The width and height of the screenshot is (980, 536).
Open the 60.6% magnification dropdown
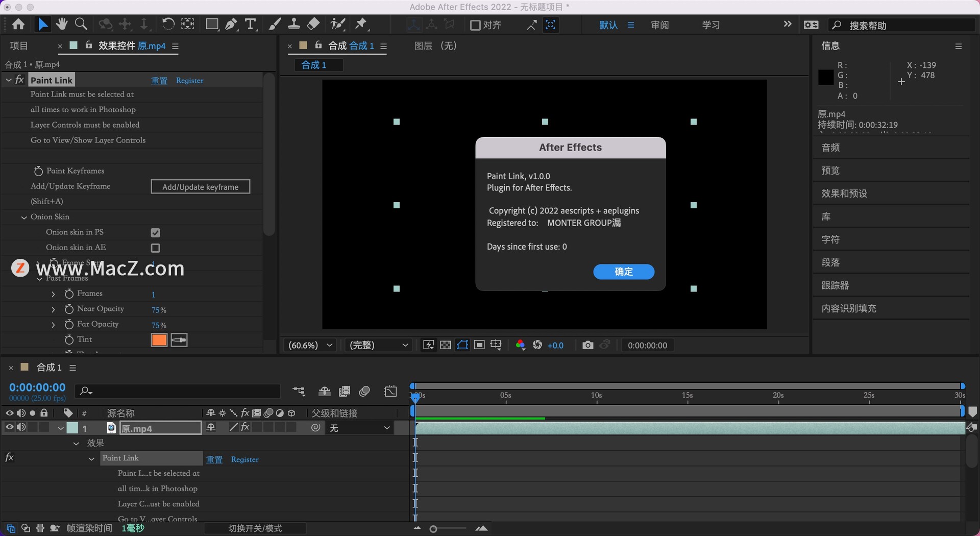(x=310, y=345)
